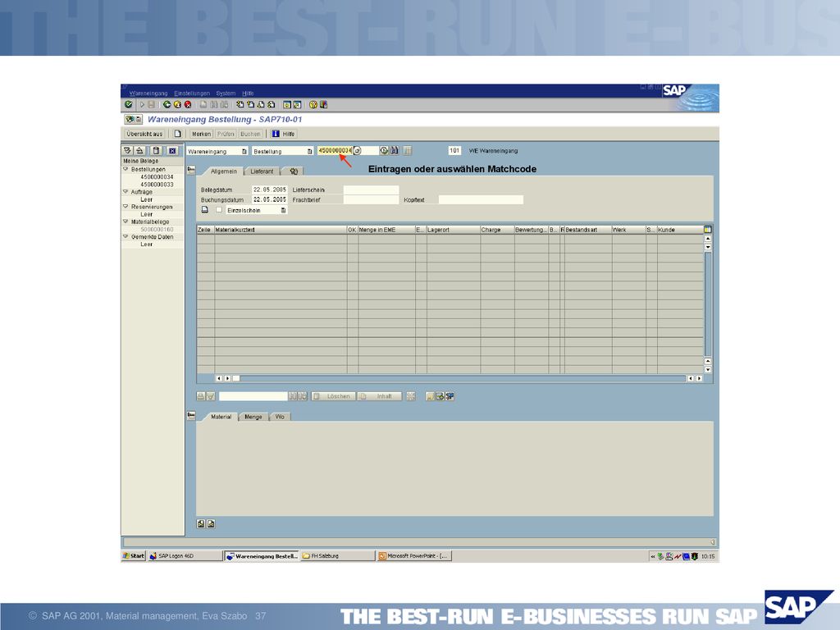This screenshot has width=840, height=630.
Task: Click the First page navigation icon
Action: [240, 104]
